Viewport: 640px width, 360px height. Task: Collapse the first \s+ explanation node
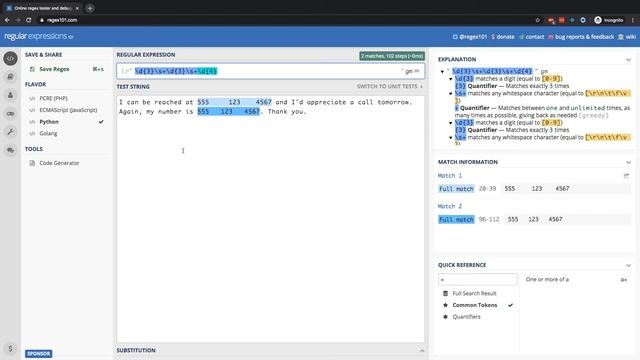[x=451, y=93]
